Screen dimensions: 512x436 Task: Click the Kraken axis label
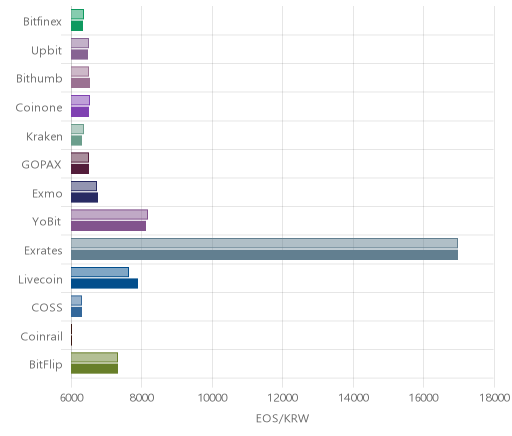pos(44,137)
